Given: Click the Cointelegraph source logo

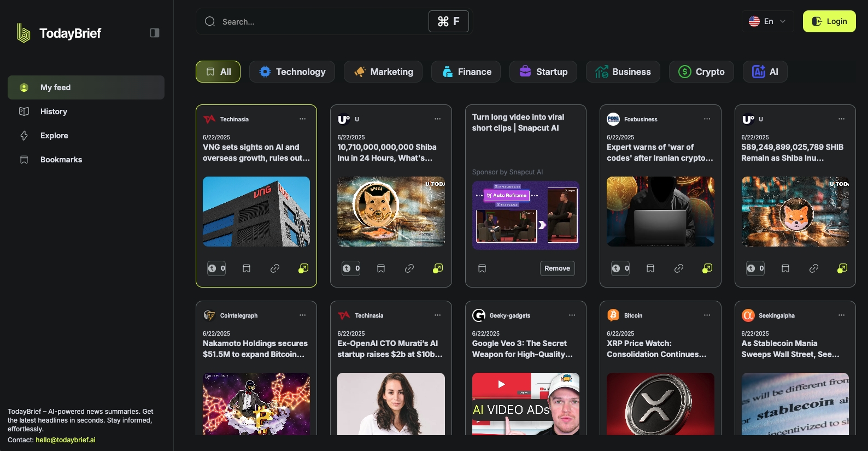Looking at the screenshot, I should (209, 315).
